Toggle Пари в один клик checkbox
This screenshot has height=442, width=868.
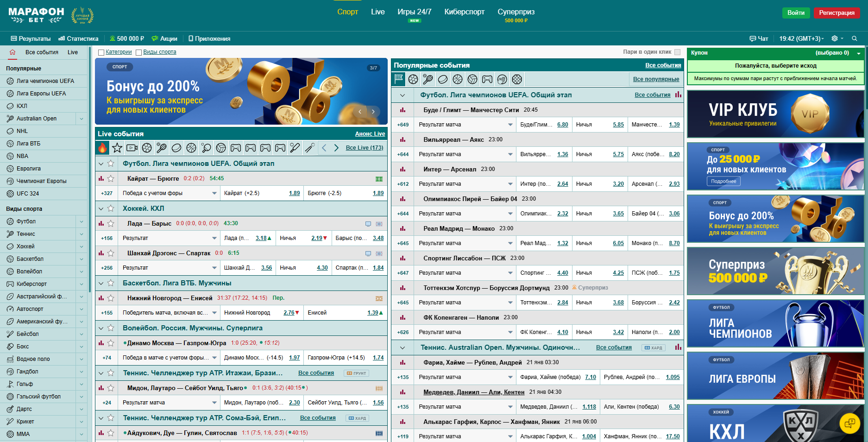click(677, 52)
